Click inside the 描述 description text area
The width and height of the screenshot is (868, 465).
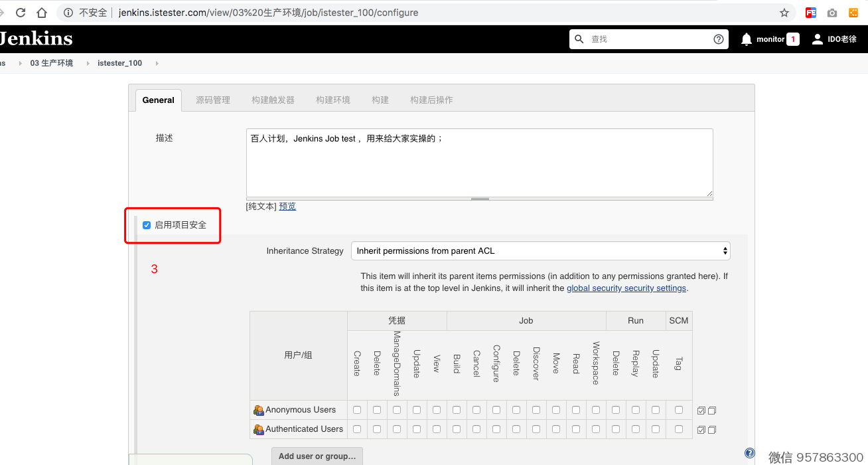[479, 163]
